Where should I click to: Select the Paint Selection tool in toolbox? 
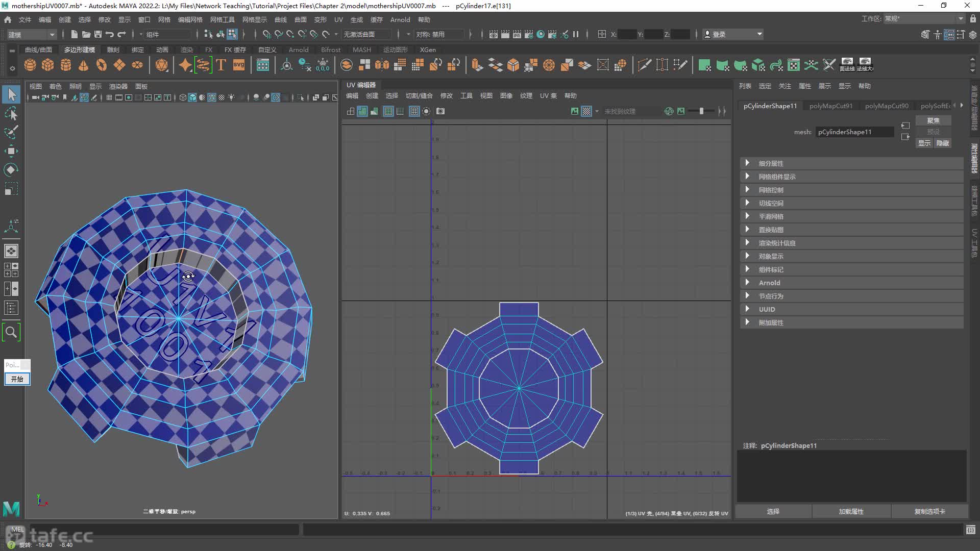click(11, 132)
